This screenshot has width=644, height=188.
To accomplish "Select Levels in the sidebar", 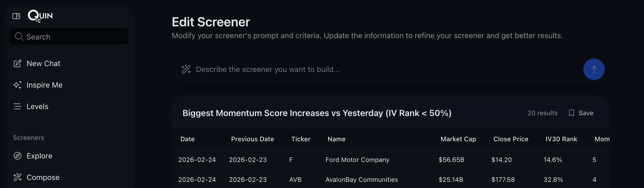I will tap(37, 106).
